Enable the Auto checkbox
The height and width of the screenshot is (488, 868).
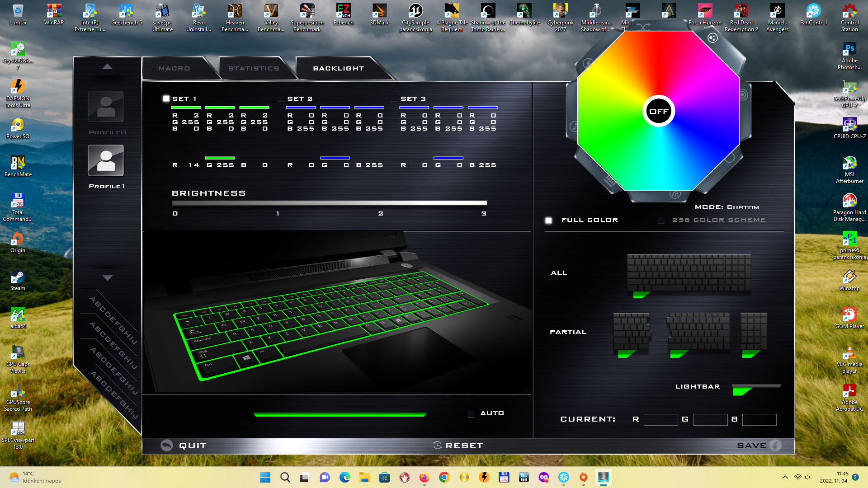(471, 414)
